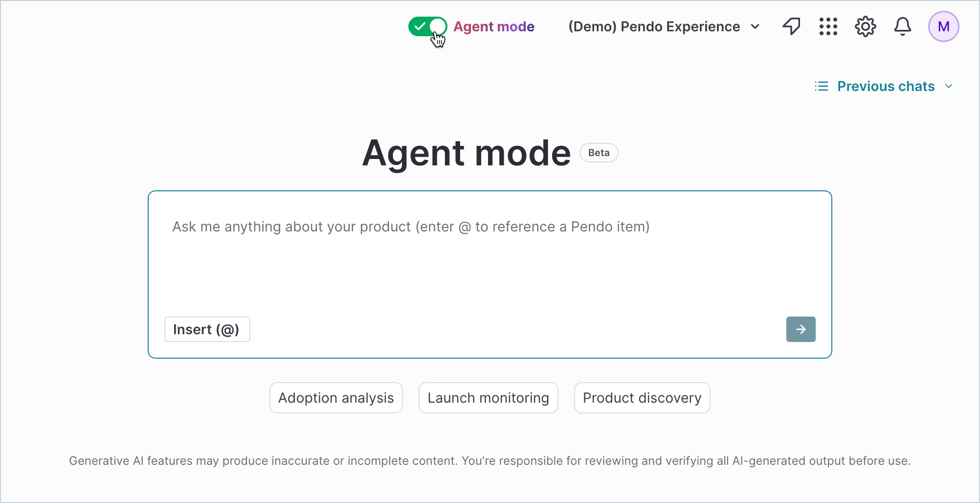Switch the green Agent mode switch
Screen dimensions: 980x503
[427, 26]
